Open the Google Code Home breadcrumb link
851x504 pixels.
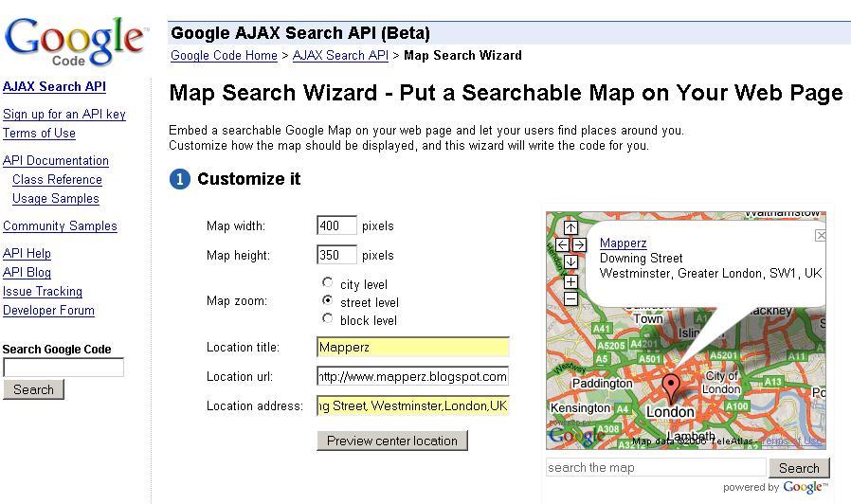tap(224, 55)
